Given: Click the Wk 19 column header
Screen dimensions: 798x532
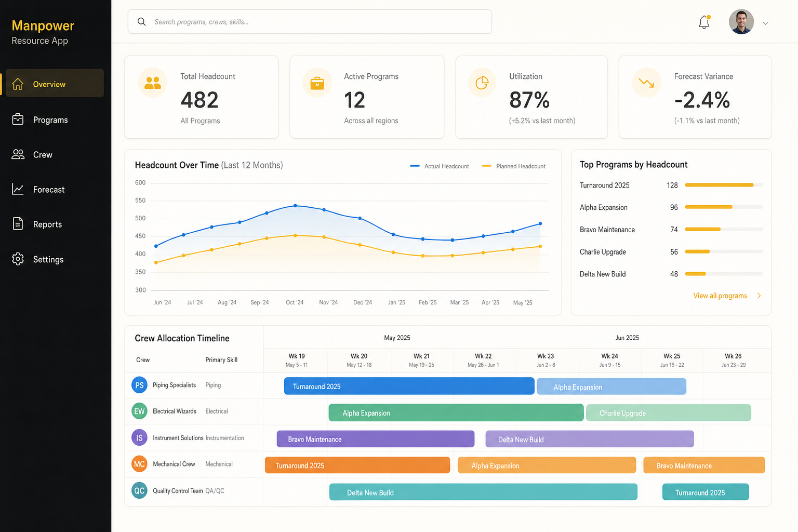Looking at the screenshot, I should 297,360.
